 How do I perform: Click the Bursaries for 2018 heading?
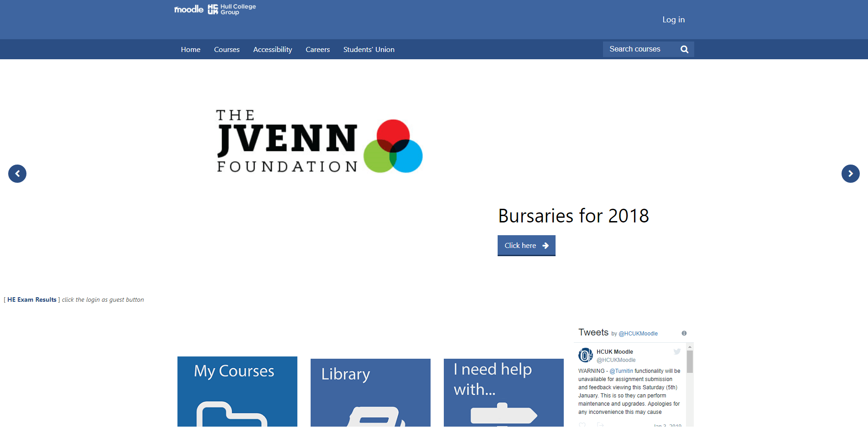(573, 216)
